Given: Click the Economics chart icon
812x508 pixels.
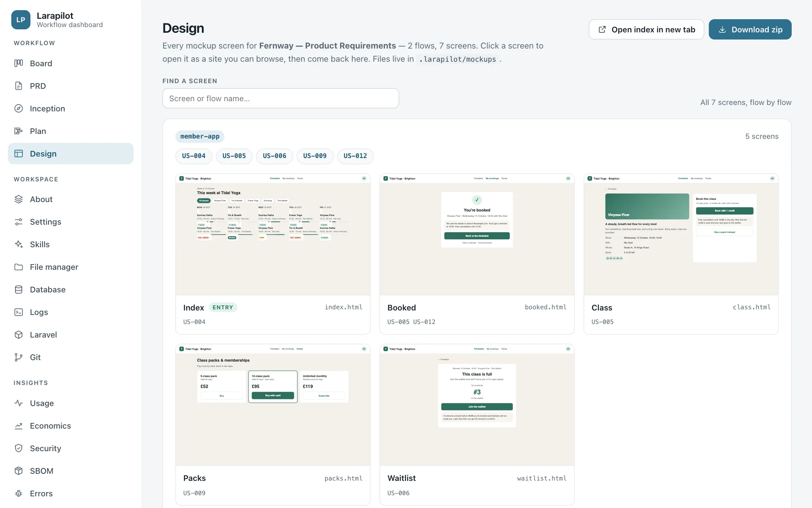Looking at the screenshot, I should tap(18, 426).
